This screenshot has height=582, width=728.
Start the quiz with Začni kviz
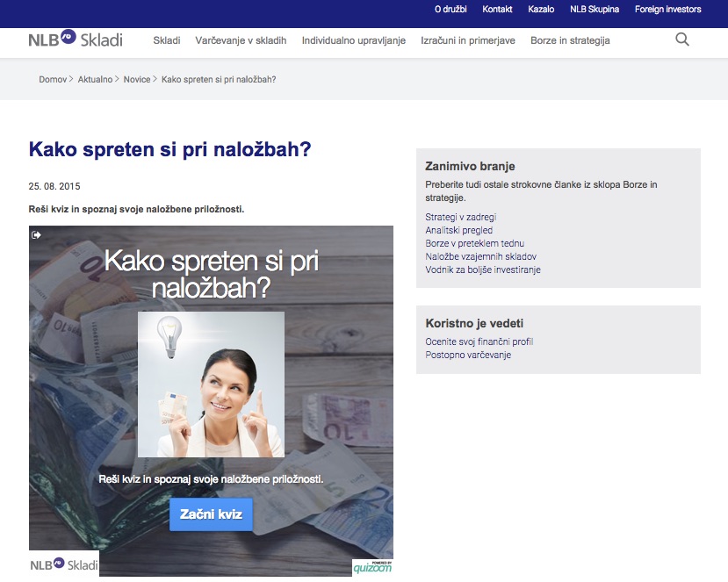[211, 514]
